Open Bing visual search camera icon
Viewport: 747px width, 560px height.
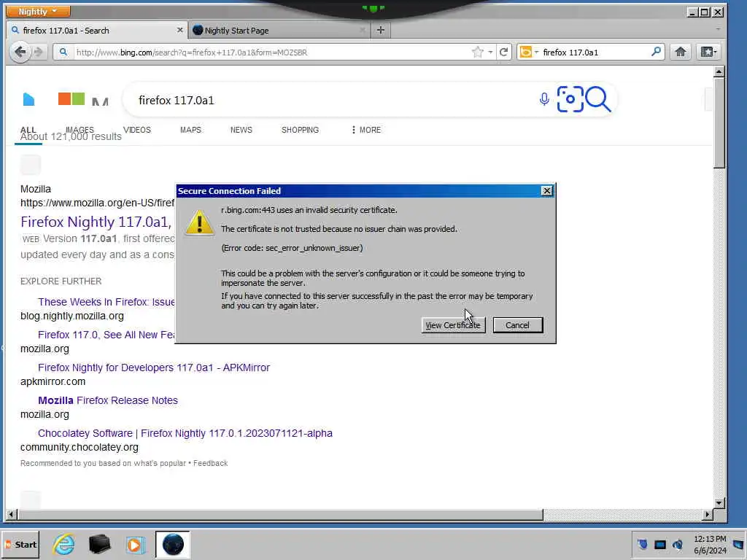570,99
